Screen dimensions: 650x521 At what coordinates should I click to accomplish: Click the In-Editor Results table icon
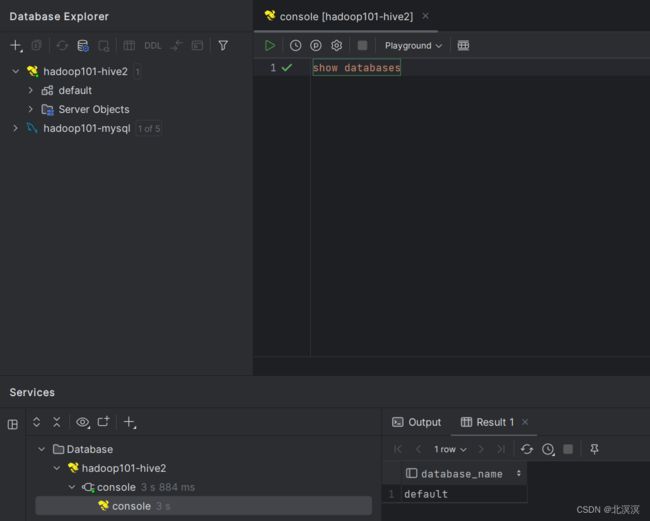[x=463, y=45]
